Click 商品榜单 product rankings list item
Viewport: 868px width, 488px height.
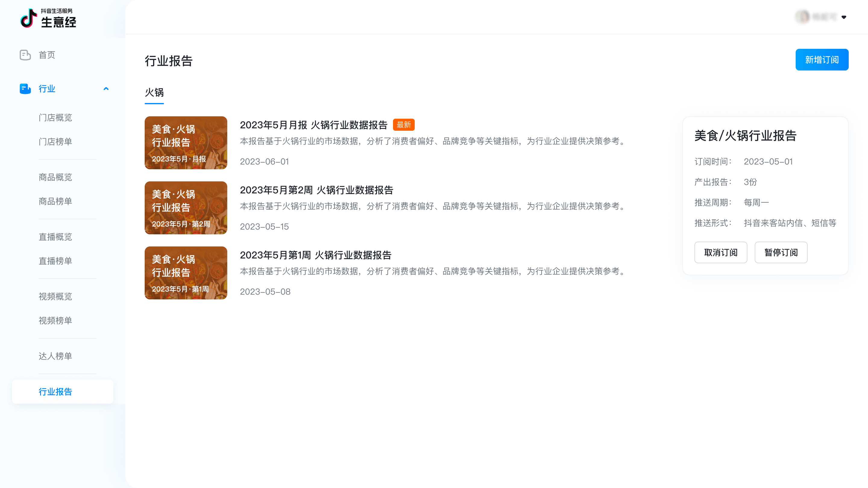[x=55, y=201]
